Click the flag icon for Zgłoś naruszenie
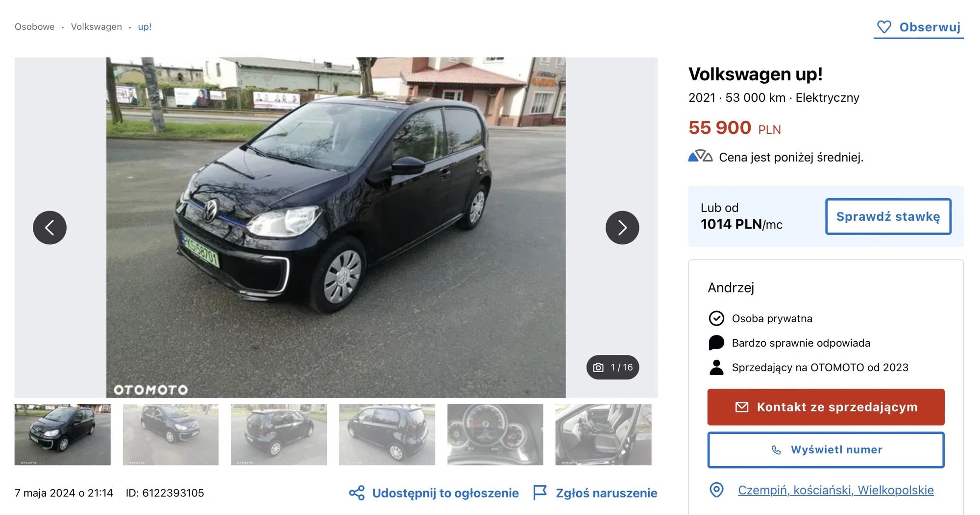This screenshot has height=515, width=980. click(539, 493)
